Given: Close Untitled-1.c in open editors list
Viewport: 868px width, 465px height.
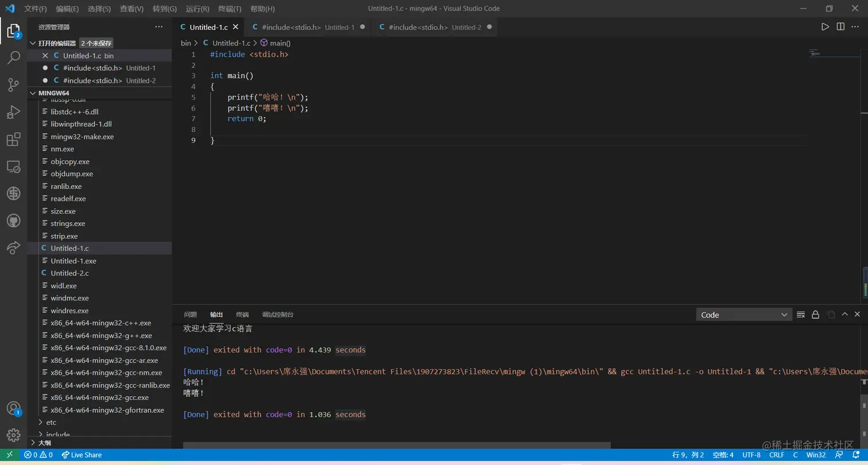Looking at the screenshot, I should click(x=45, y=56).
